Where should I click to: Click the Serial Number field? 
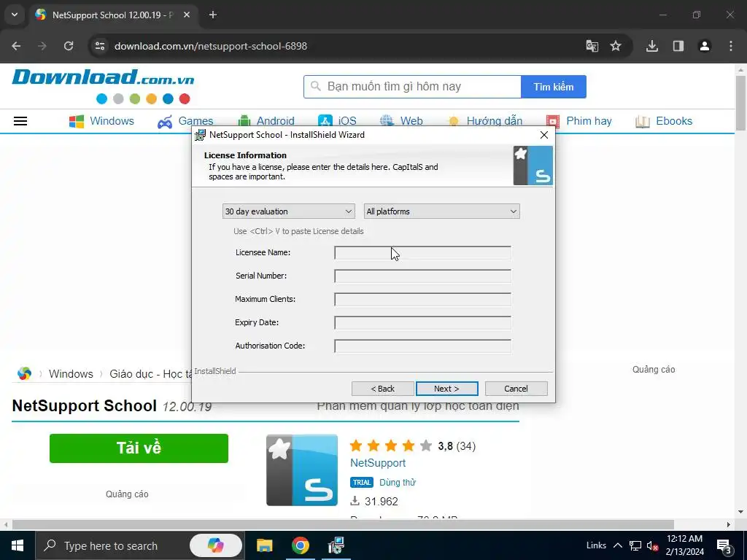pyautogui.click(x=422, y=276)
